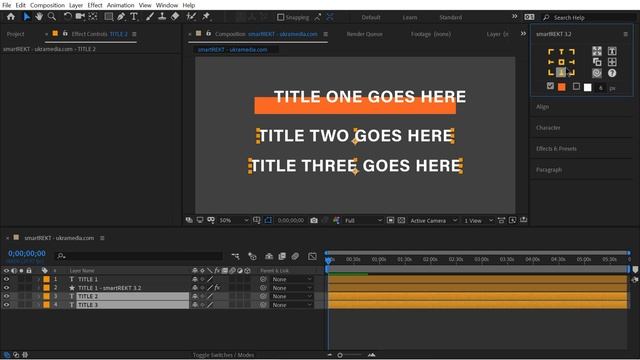Select the Pan Behind anchor tool
This screenshot has height=360, width=640.
[x=93, y=17]
